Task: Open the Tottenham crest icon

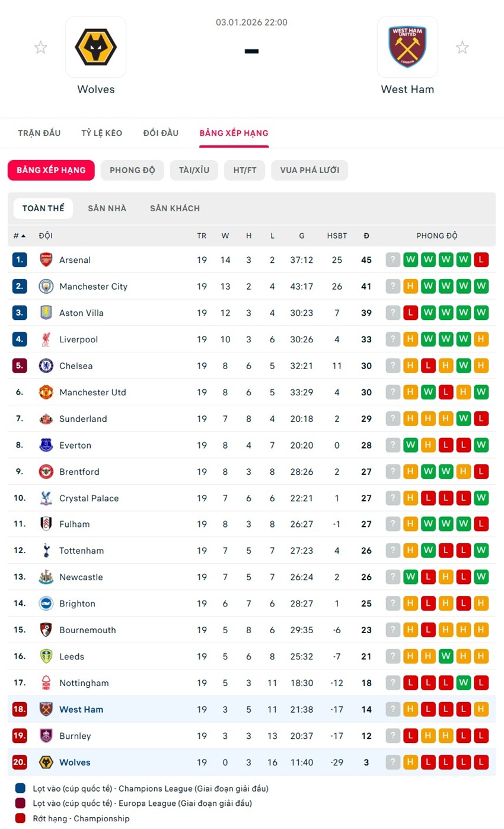Action: click(x=46, y=551)
